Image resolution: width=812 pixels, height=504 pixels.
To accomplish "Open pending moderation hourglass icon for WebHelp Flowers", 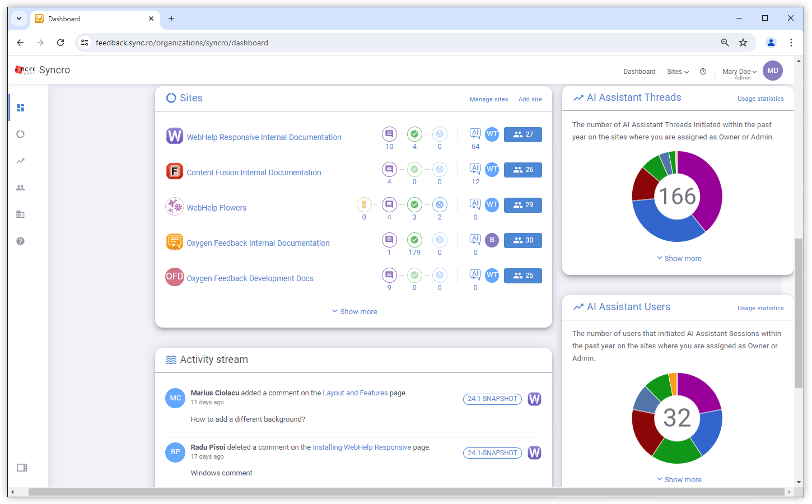I will click(364, 204).
